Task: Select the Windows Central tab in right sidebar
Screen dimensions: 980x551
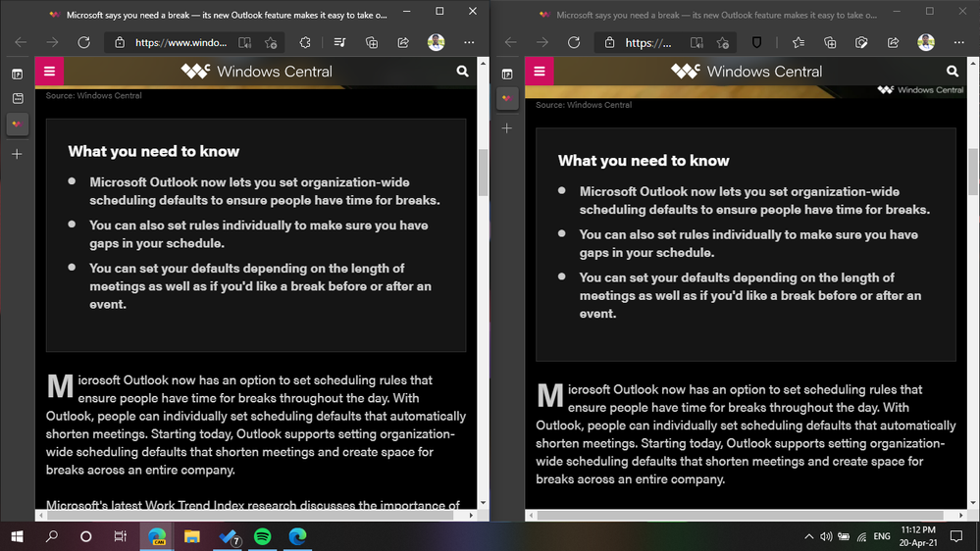Action: click(x=507, y=99)
